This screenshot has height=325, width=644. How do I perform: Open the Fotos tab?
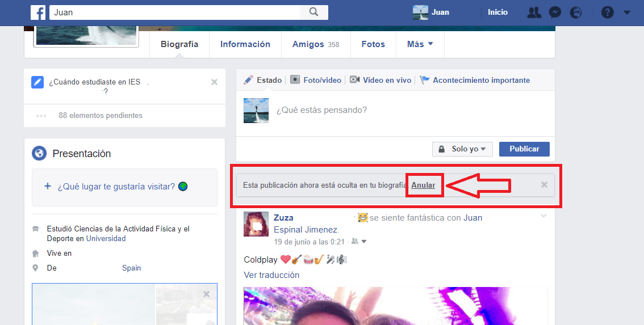[x=373, y=44]
